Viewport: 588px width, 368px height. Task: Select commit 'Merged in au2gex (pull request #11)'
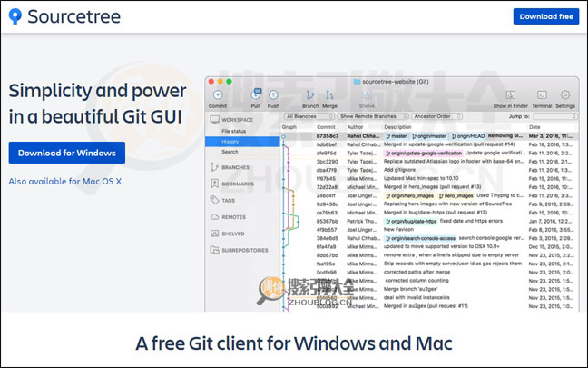coord(426,306)
